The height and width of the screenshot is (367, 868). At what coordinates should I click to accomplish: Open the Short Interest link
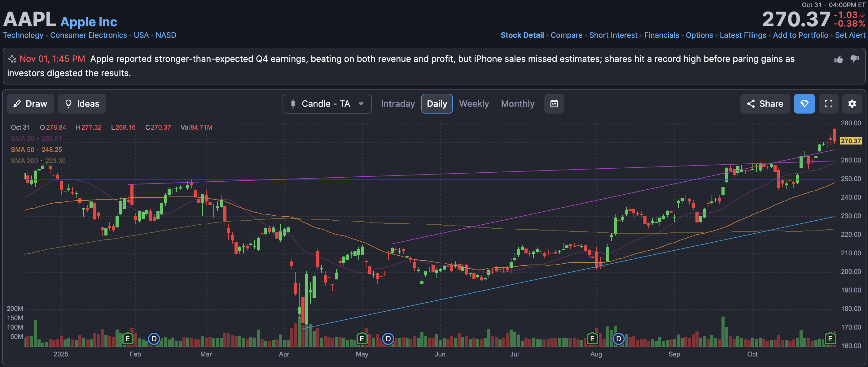pyautogui.click(x=613, y=35)
